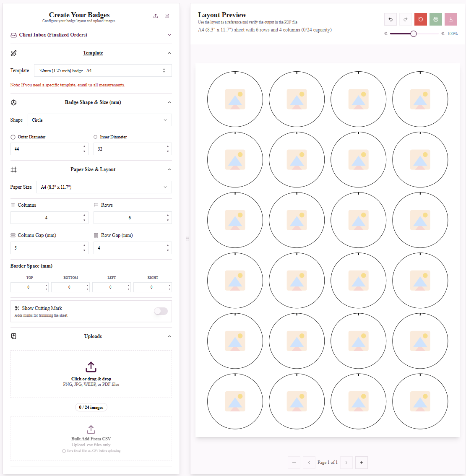Click the upload icon beside Create Your Badges
This screenshot has width=466, height=476.
[x=156, y=16]
